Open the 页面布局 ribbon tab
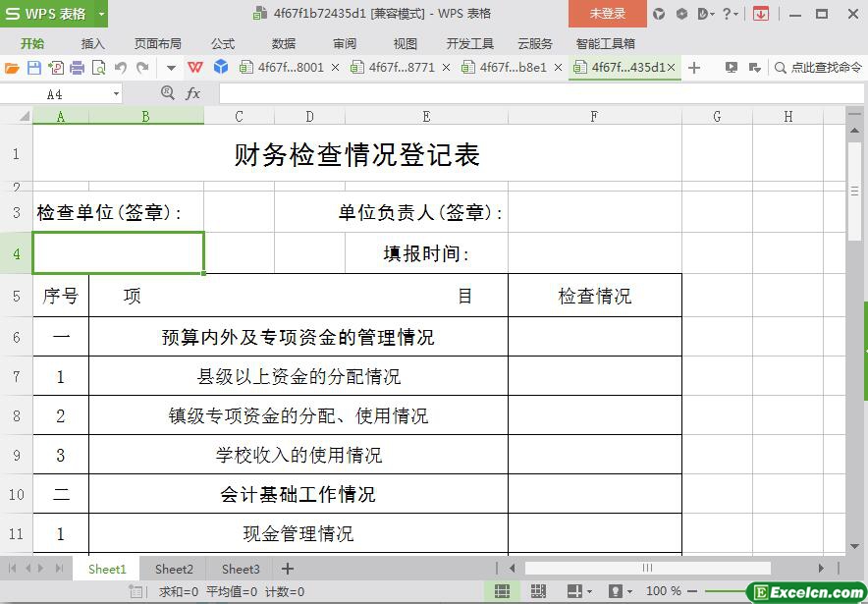868x604 pixels. (x=158, y=44)
